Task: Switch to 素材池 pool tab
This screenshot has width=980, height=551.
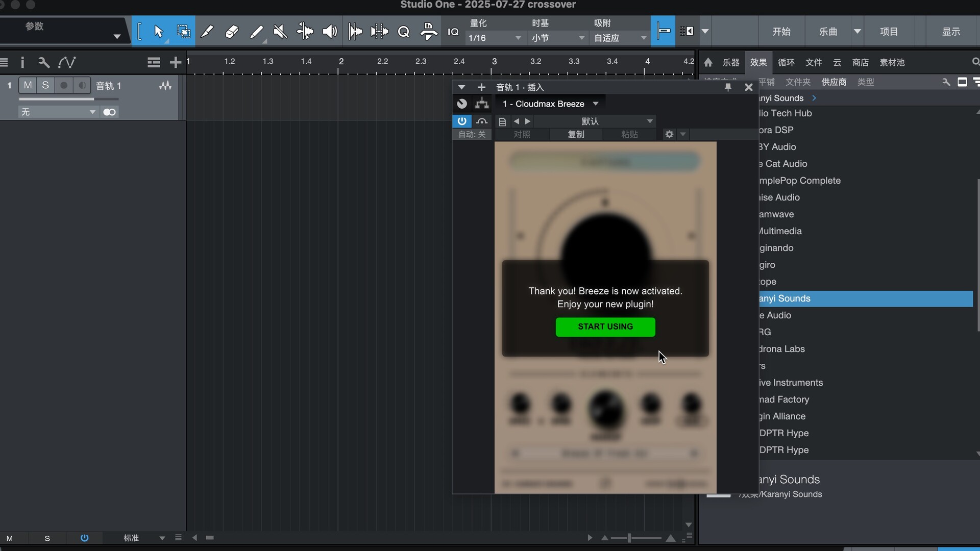Action: [892, 62]
